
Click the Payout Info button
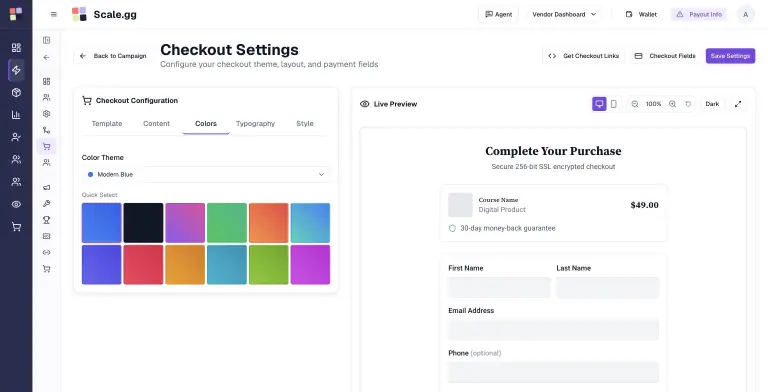(699, 14)
